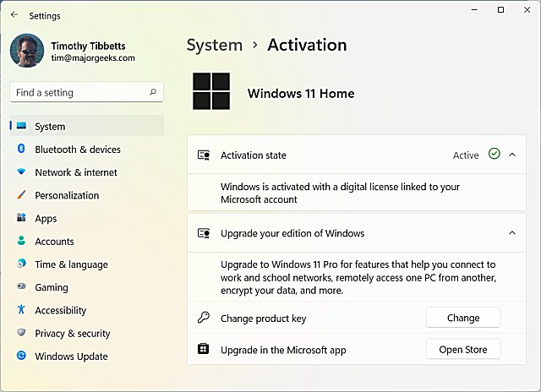Screen dimensions: 541x392
Task: Collapse Upgrade your edition of Windows
Action: (512, 233)
